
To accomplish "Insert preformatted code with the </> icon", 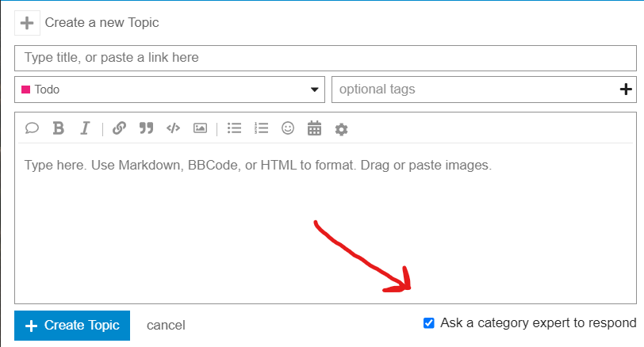I will tap(174, 128).
